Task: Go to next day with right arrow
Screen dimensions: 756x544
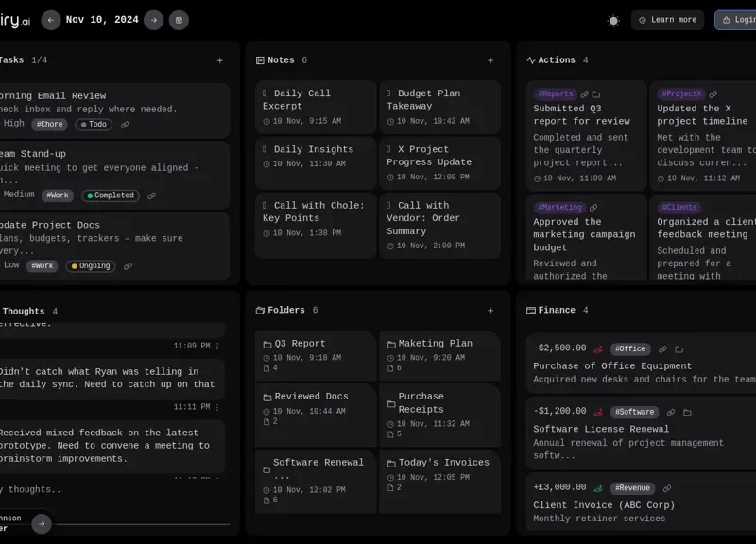Action: [x=153, y=20]
